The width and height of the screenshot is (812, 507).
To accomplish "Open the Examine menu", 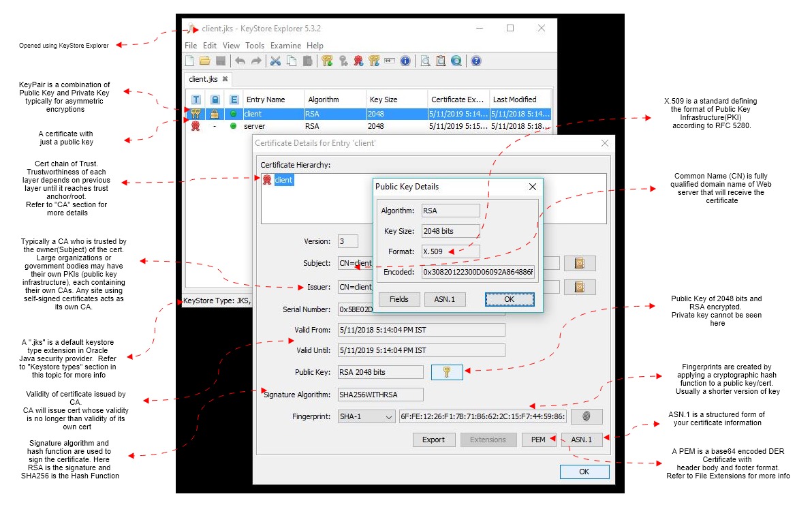I will pyautogui.click(x=285, y=45).
